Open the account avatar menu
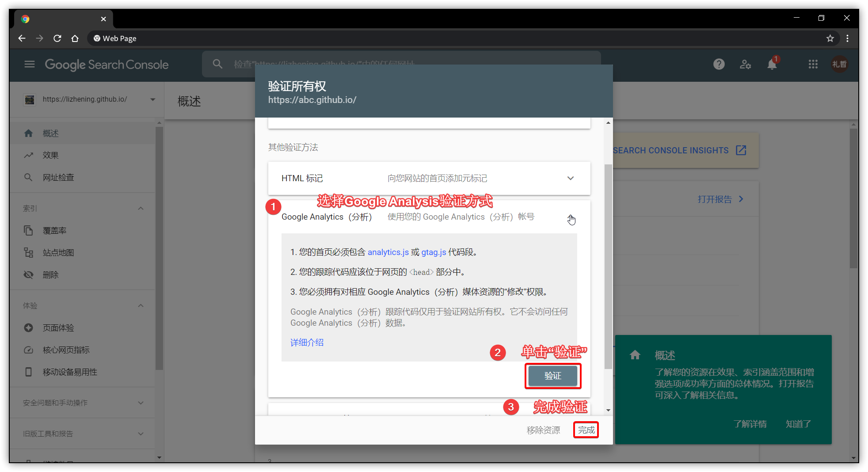The image size is (868, 472). point(839,65)
